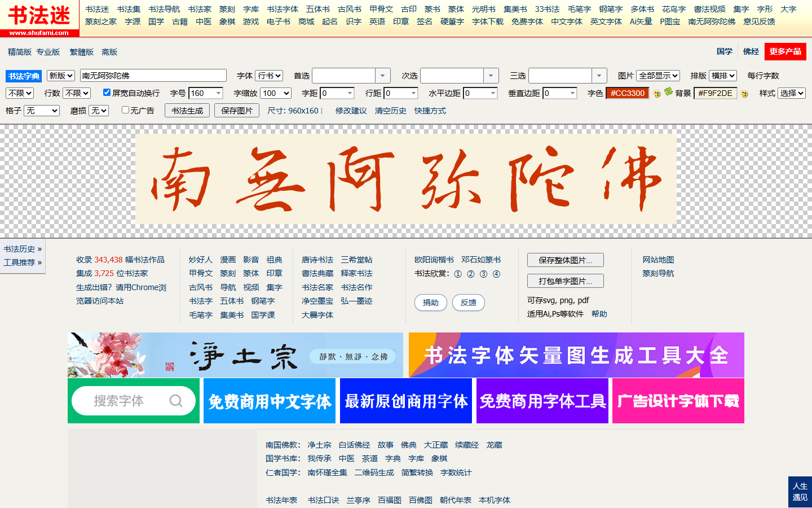This screenshot has width=812, height=508.
Task: Click the 书法生成 button
Action: [187, 111]
